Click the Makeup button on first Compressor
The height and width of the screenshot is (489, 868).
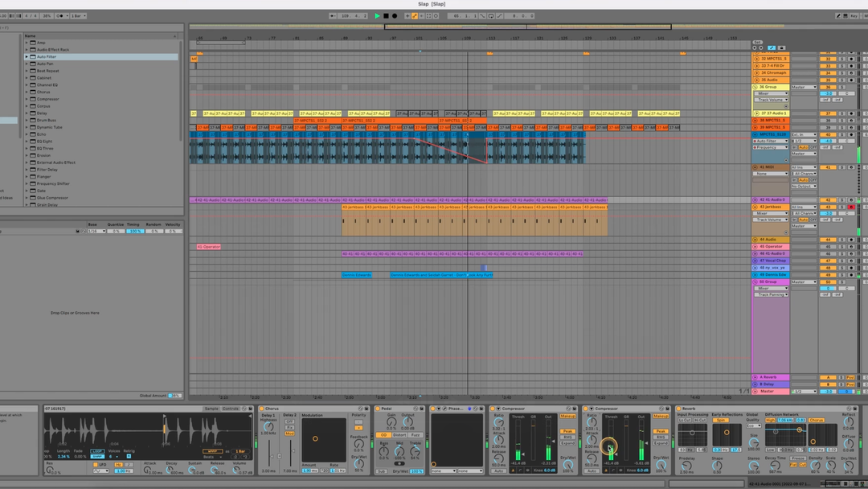(569, 416)
